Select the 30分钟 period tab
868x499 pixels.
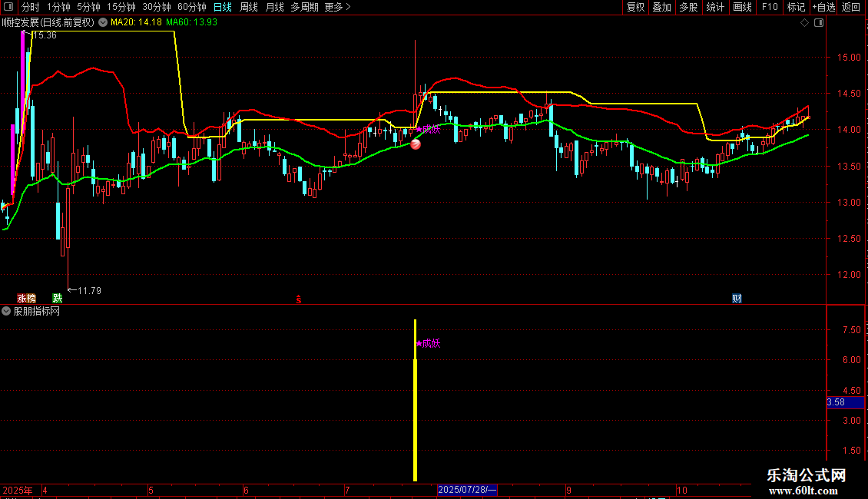coord(157,7)
